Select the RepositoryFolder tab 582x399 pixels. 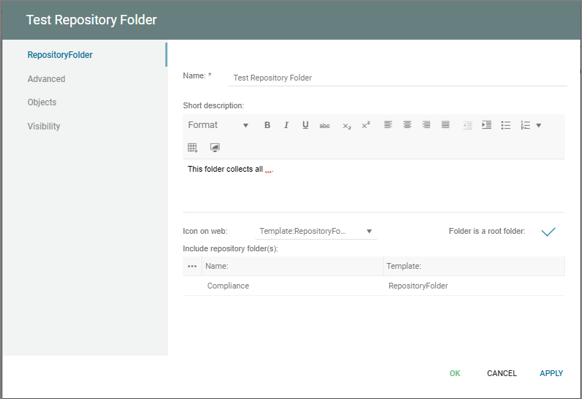[60, 55]
